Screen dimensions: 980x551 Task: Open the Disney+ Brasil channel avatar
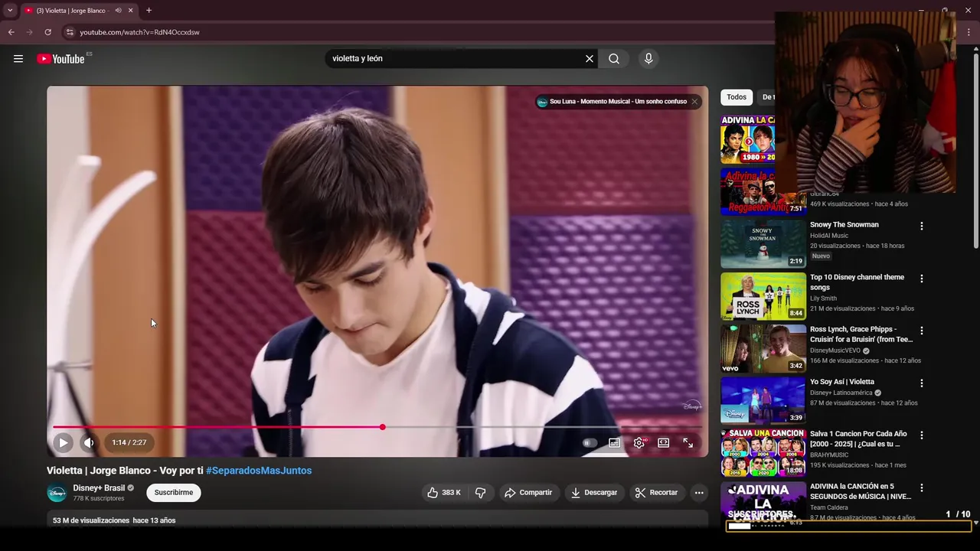57,494
